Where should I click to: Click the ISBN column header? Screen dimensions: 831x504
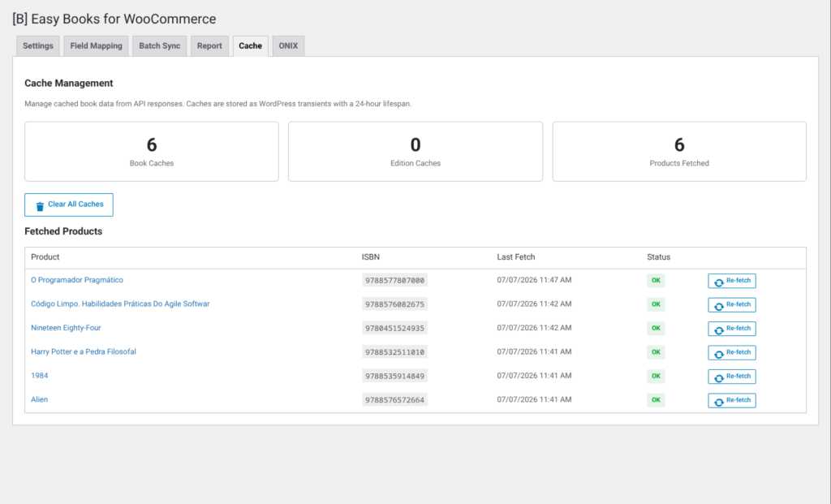coord(370,257)
